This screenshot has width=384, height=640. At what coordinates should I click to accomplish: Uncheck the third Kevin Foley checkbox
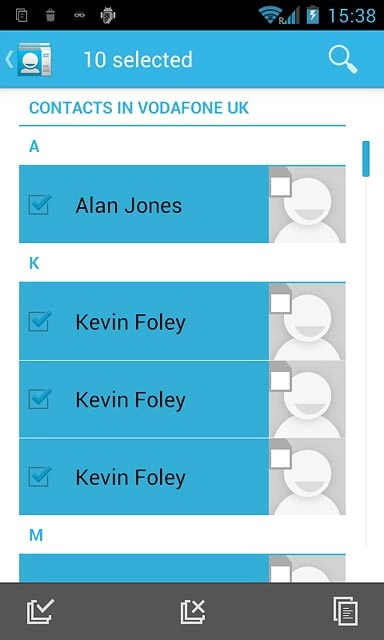point(40,476)
